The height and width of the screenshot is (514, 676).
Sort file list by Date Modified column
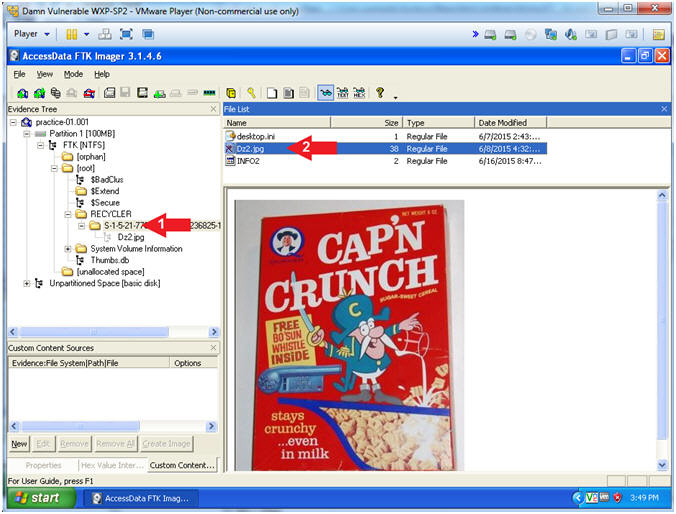[510, 123]
